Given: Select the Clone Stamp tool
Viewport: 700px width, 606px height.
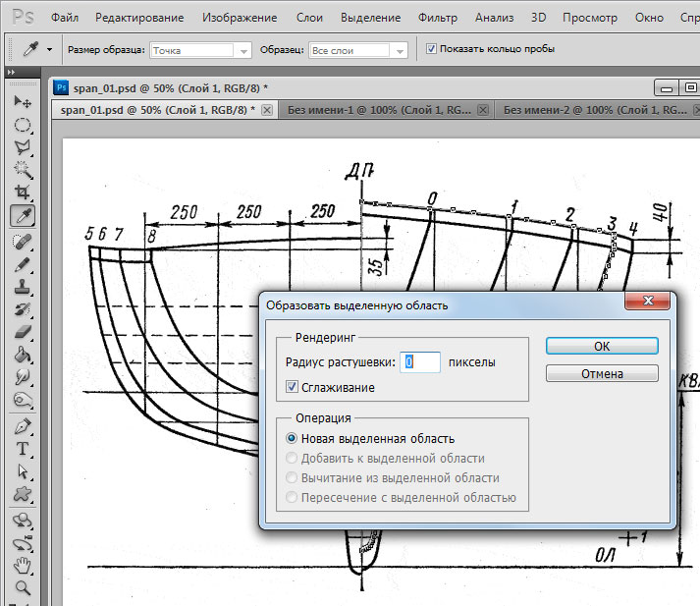Looking at the screenshot, I should pos(22,288).
